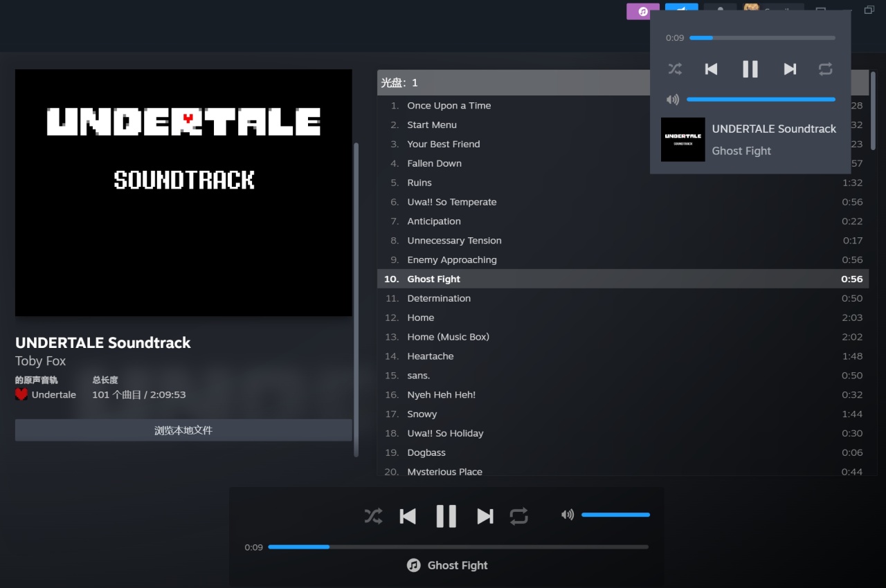
Task: Mute audio via the popup player speaker icon
Action: point(672,100)
